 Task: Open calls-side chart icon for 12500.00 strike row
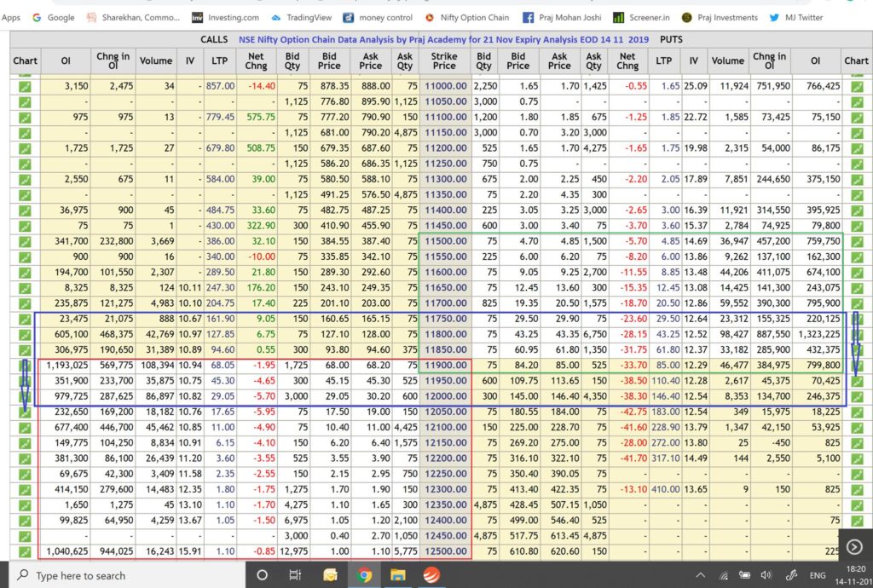tap(25, 552)
